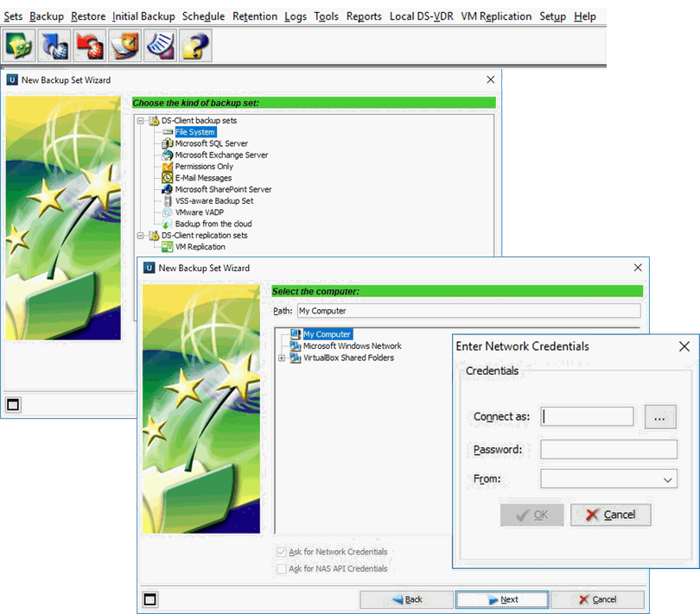Open the Reports menu
This screenshot has height=614, width=700.
364,16
